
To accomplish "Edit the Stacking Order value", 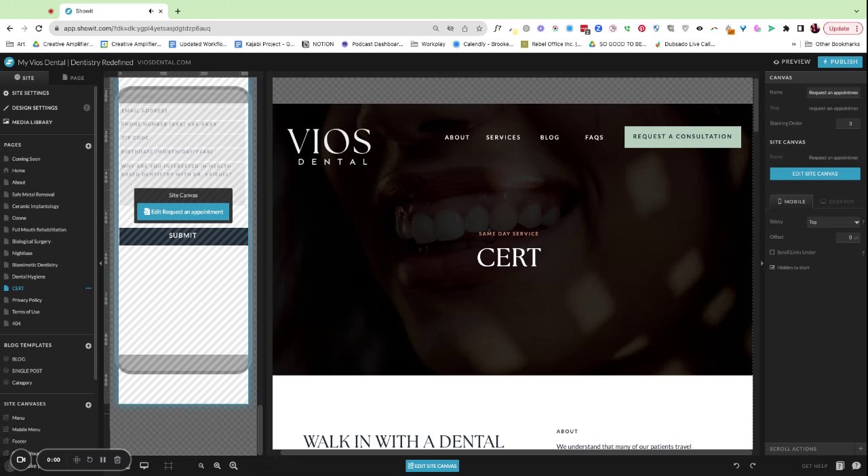I will (849, 123).
